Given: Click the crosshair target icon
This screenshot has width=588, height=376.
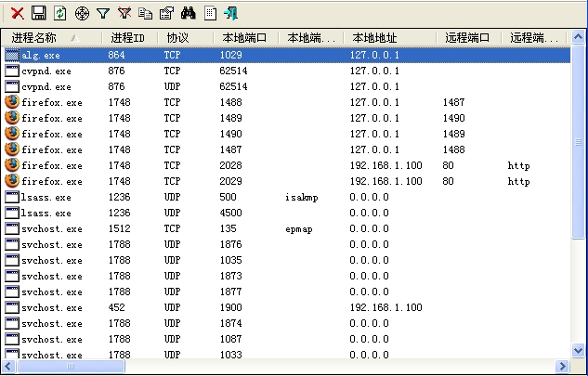Looking at the screenshot, I should (x=82, y=14).
